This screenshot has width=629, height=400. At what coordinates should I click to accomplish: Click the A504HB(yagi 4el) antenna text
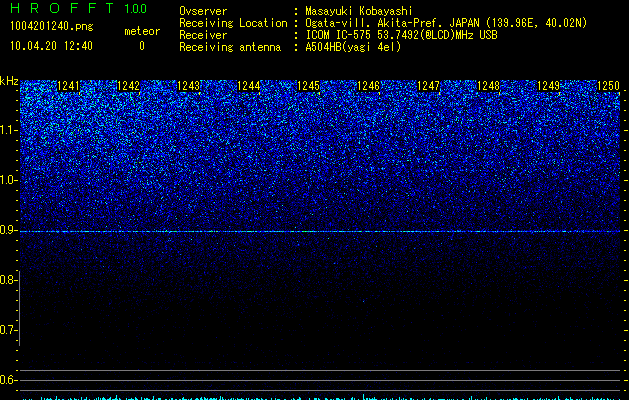click(353, 47)
